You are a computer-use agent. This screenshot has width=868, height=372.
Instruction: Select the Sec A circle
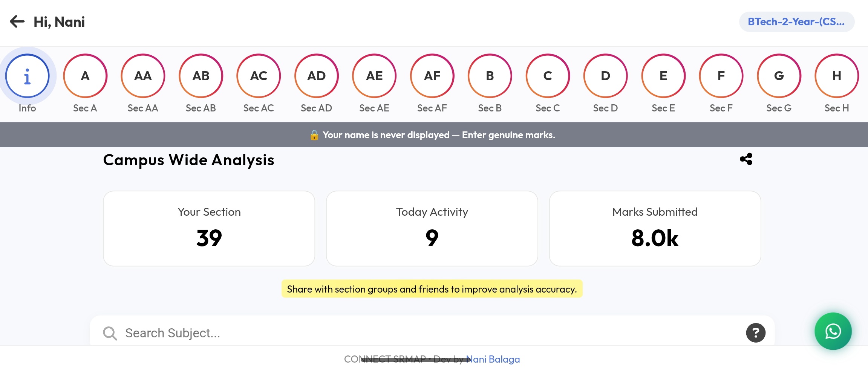pyautogui.click(x=85, y=76)
